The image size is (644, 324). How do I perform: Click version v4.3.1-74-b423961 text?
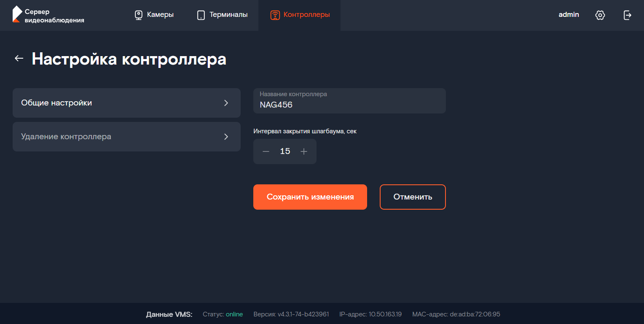(x=303, y=314)
